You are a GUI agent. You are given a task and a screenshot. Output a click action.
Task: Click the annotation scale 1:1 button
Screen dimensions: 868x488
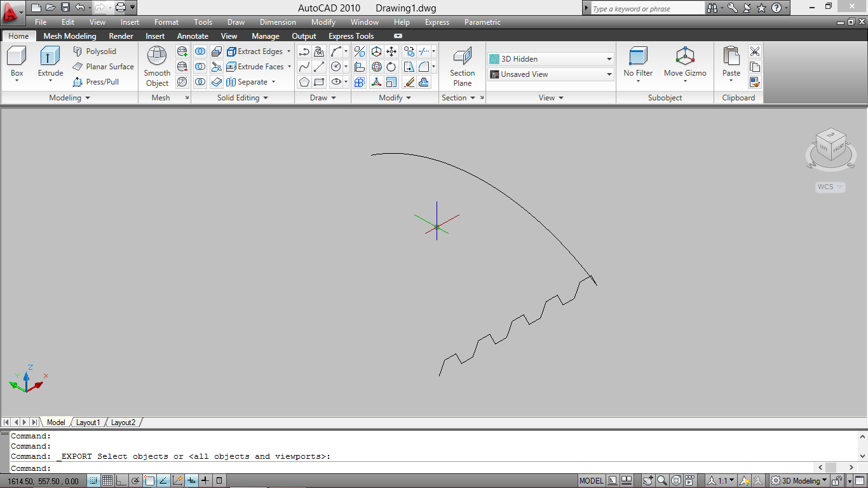pos(721,481)
